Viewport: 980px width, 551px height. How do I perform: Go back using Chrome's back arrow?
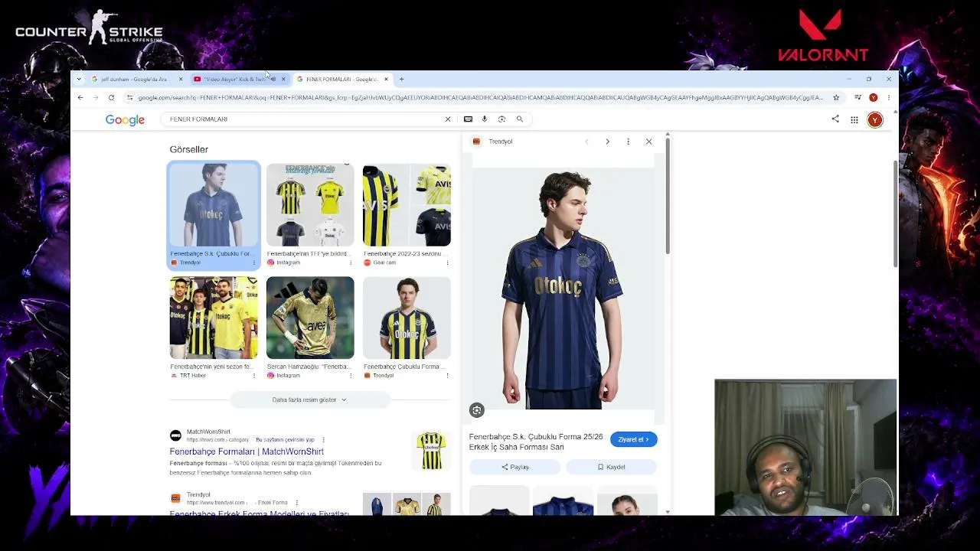pos(80,97)
